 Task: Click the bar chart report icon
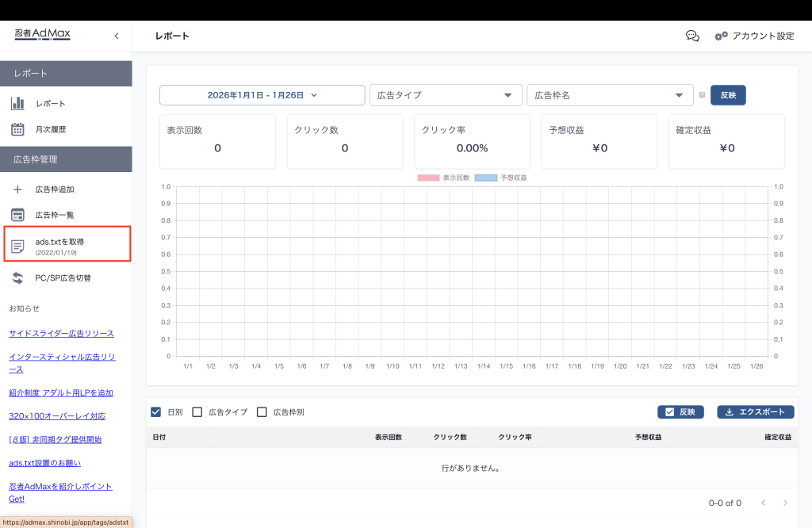17,103
